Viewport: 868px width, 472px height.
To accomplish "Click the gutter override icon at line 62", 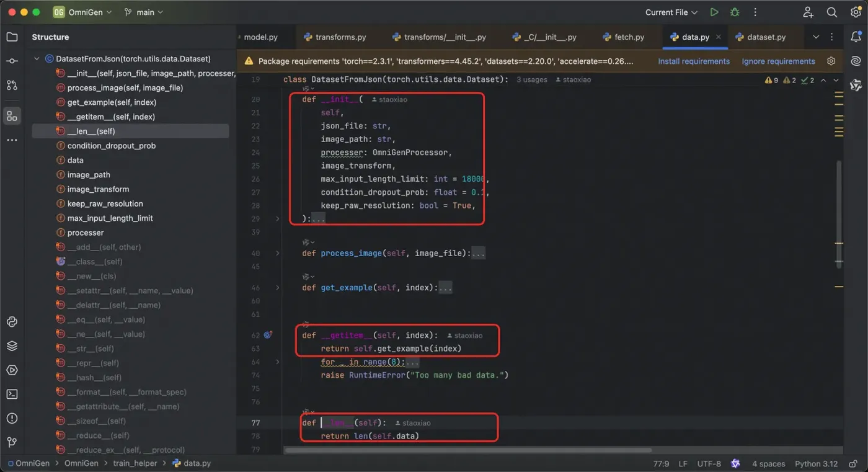I will (x=268, y=335).
